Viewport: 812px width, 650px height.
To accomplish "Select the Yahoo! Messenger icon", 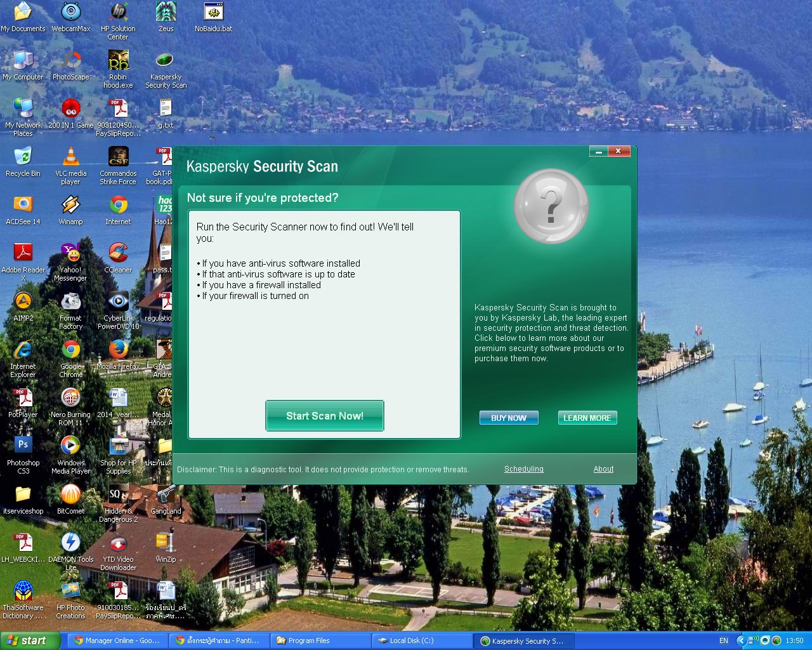I will click(x=71, y=262).
